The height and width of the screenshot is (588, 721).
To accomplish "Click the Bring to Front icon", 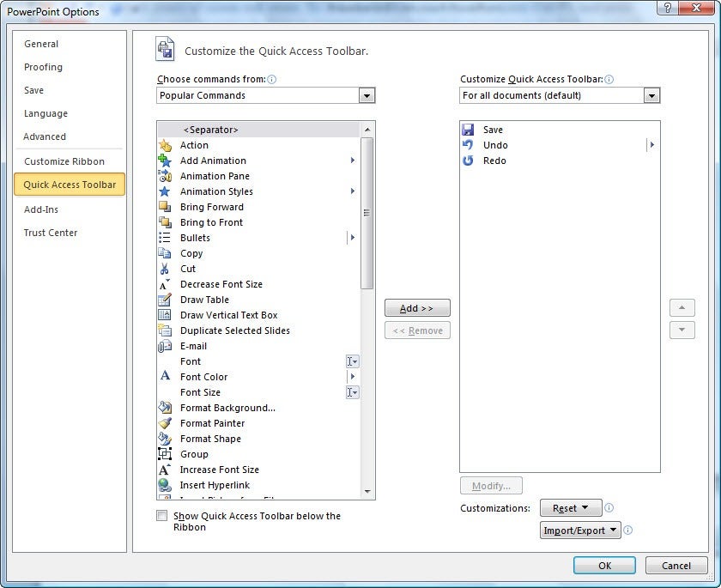I will pos(165,222).
